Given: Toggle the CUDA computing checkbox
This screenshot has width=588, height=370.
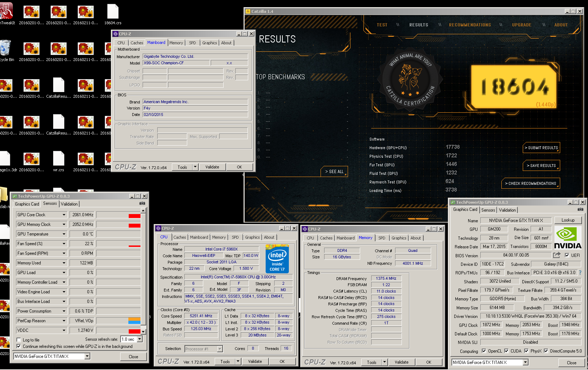Looking at the screenshot, I should click(506, 351).
